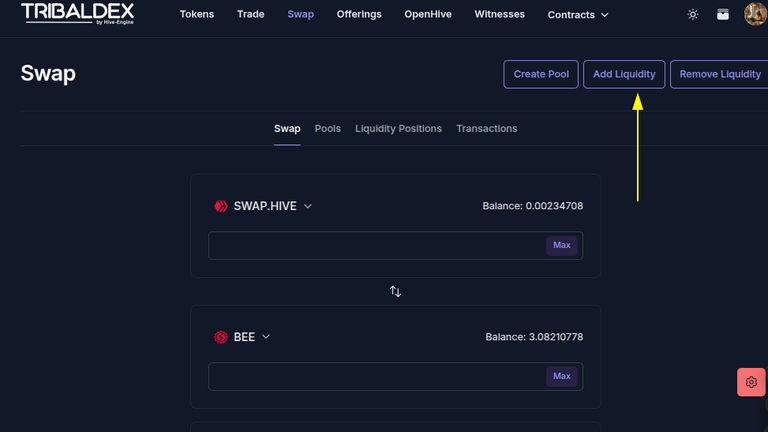The image size is (768, 432).
Task: Switch to the Pools tab
Action: coord(328,129)
